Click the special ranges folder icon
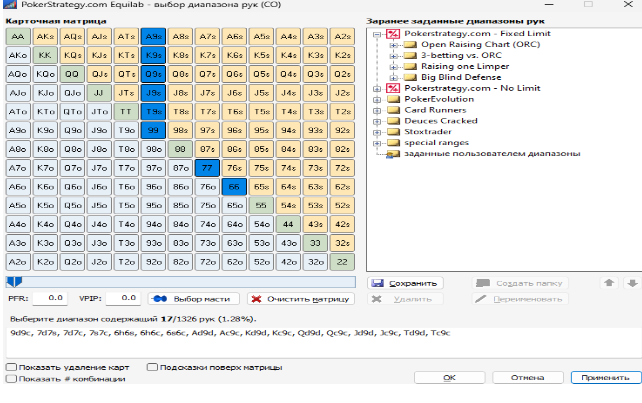The width and height of the screenshot is (642, 403). coord(393,143)
